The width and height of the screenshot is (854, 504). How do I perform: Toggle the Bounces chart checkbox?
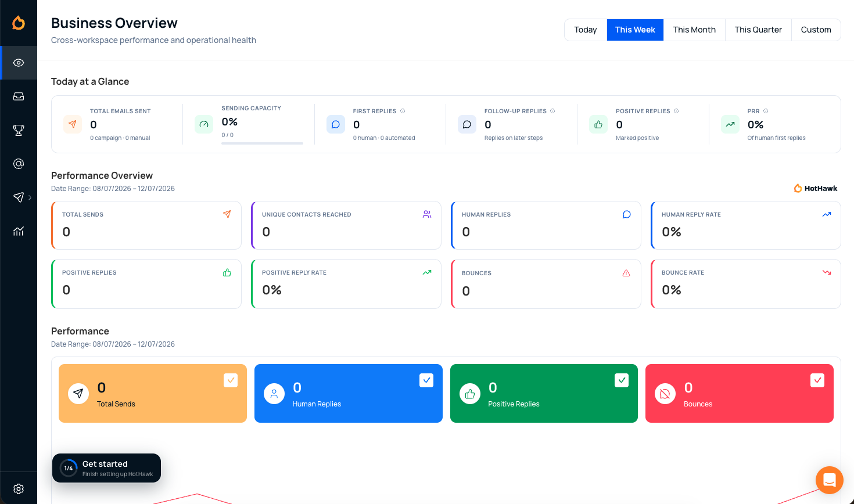817,380
